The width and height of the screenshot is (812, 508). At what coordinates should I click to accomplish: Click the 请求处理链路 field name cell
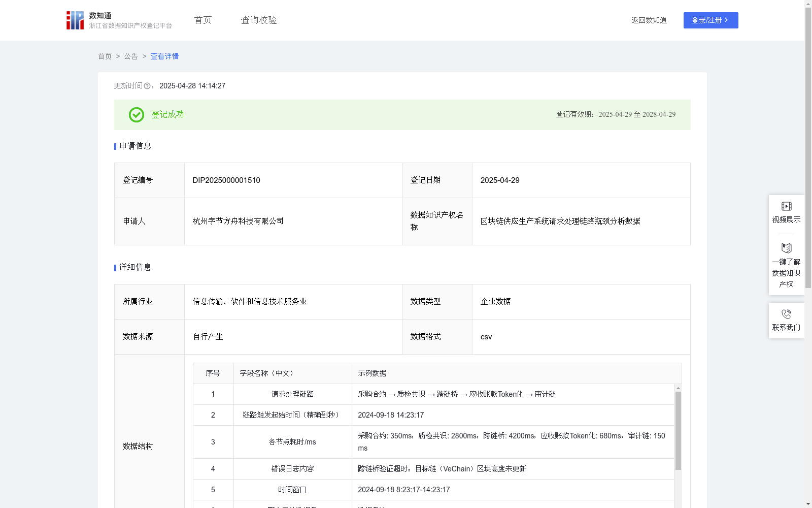click(x=292, y=394)
